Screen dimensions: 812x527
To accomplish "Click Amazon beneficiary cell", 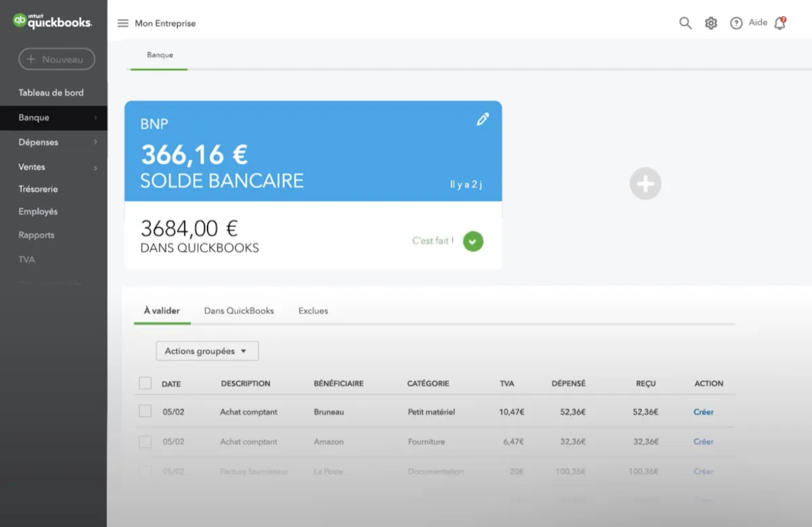I will click(329, 442).
